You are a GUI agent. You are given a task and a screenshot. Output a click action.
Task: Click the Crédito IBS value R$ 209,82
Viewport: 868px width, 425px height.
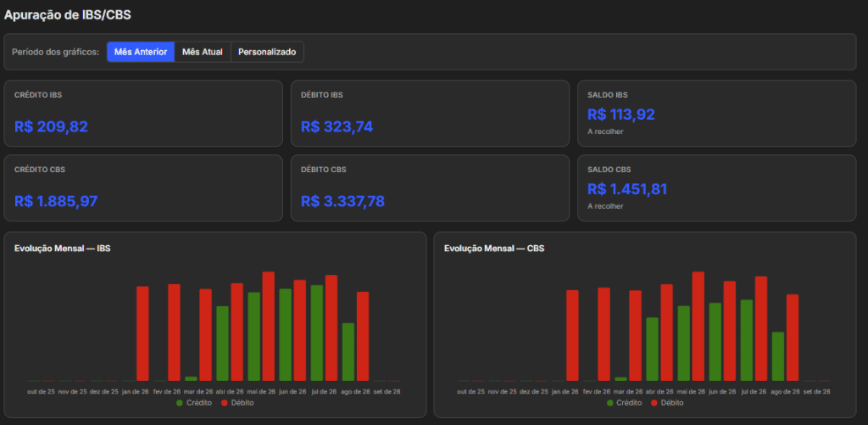[x=51, y=127]
